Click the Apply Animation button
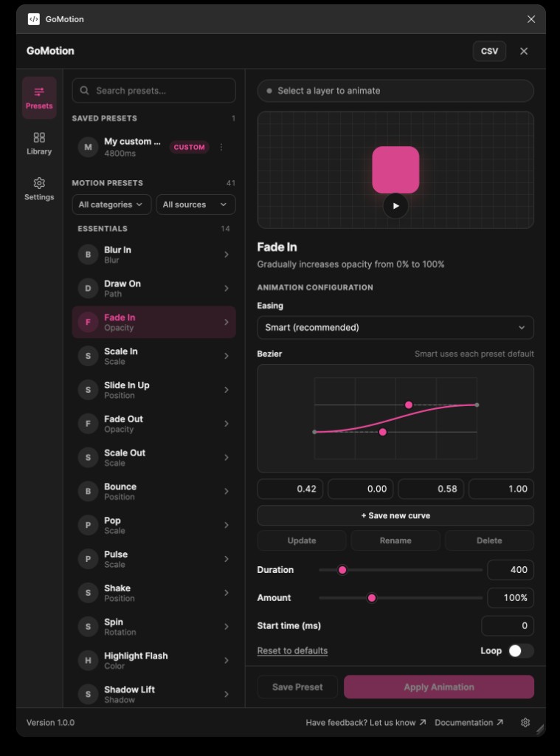This screenshot has height=756, width=560. 439,687
